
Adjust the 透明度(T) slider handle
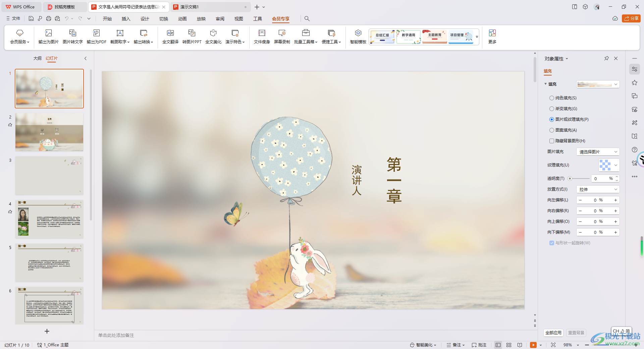point(570,179)
